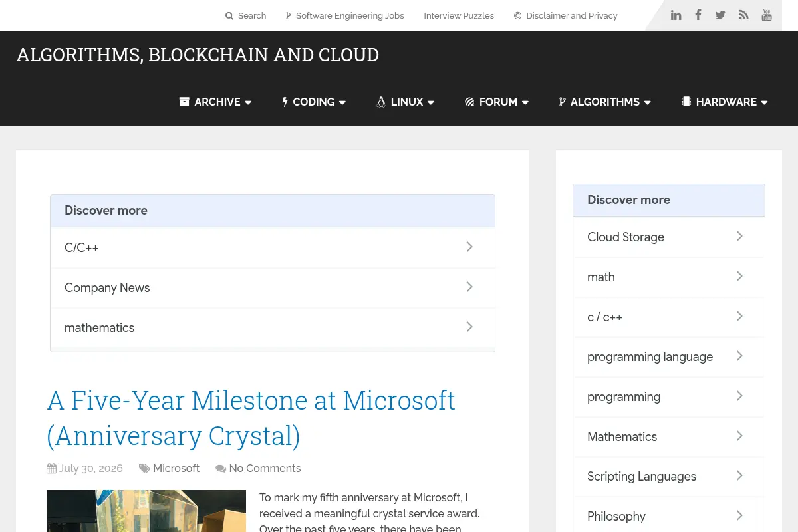This screenshot has height=532, width=798.
Task: Open the LINUX menu
Action: tap(406, 102)
